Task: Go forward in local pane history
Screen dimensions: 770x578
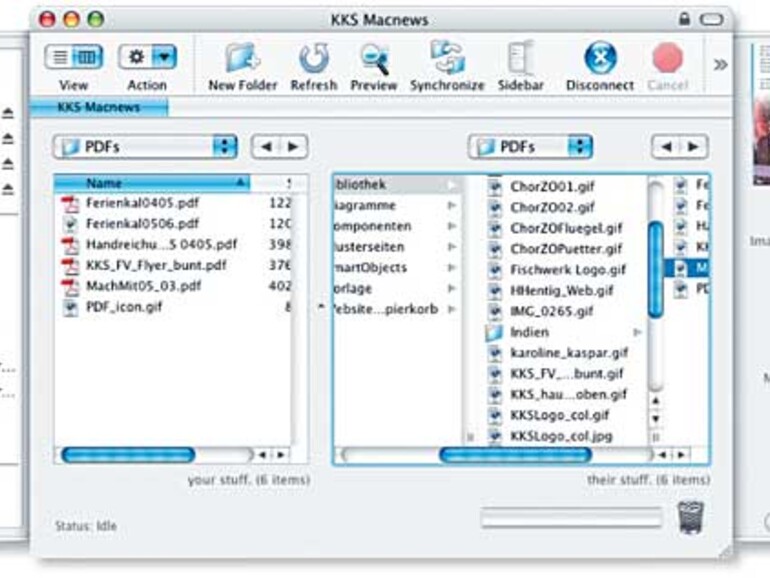Action: [x=293, y=147]
